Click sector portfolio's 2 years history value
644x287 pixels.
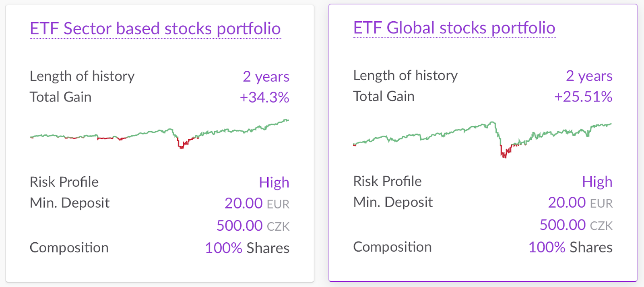266,76
